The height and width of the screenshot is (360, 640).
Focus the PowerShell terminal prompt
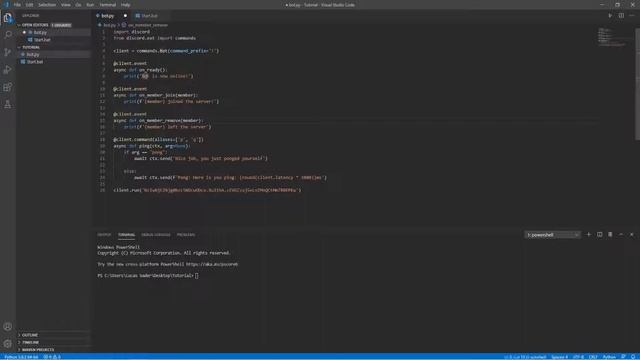point(197,276)
